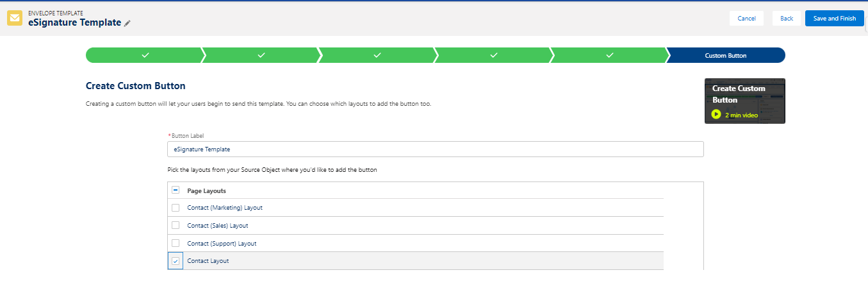The image size is (868, 295).
Task: Play the 2 min video
Action: pos(716,115)
